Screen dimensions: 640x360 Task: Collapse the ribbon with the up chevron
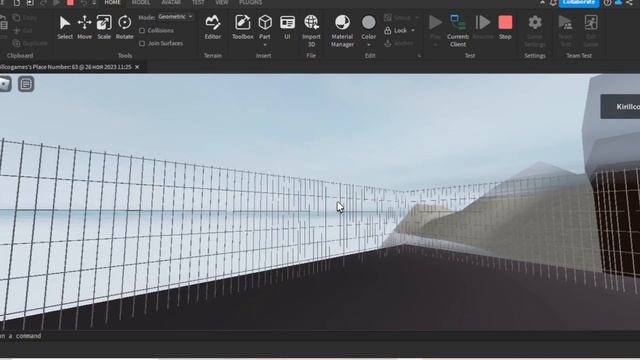(542, 2)
